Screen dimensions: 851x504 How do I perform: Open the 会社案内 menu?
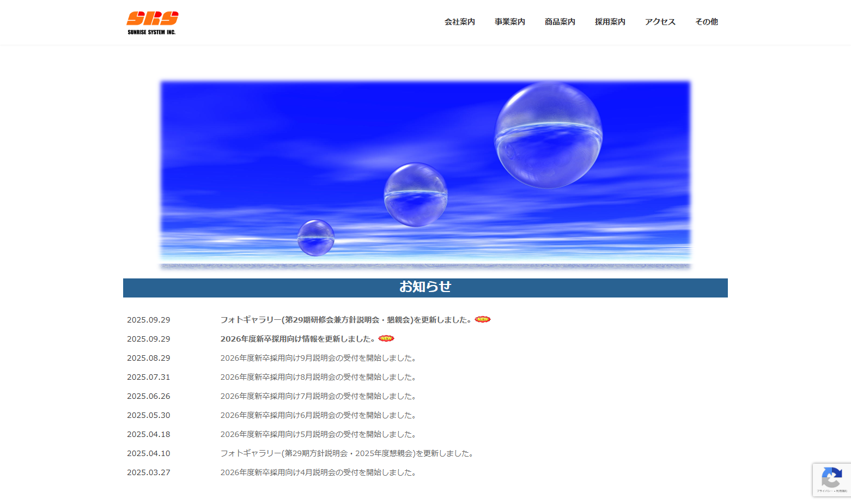tap(459, 22)
